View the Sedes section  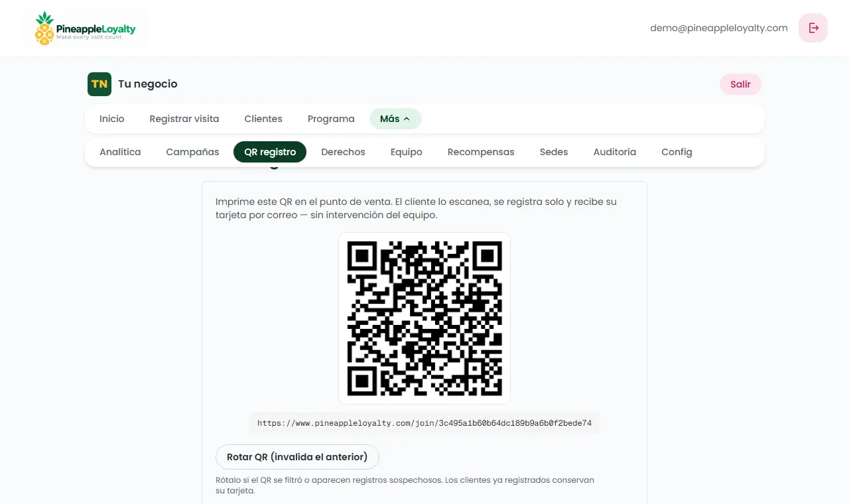(554, 152)
